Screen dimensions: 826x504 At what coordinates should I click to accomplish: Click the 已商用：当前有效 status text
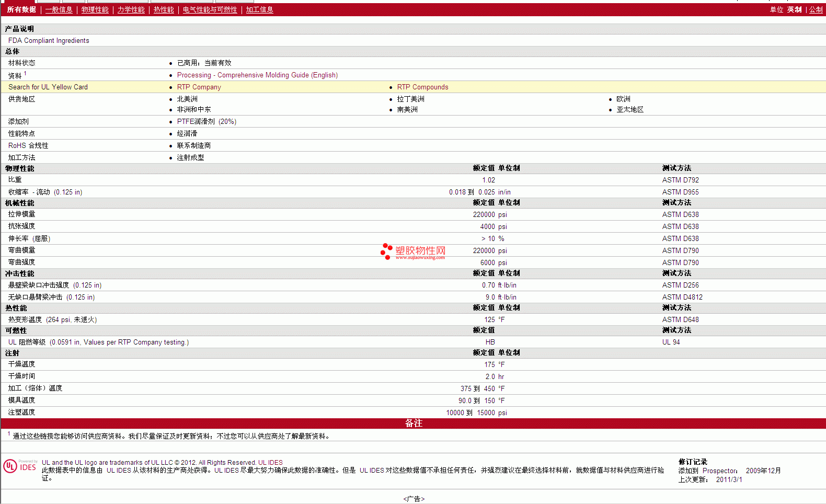204,63
